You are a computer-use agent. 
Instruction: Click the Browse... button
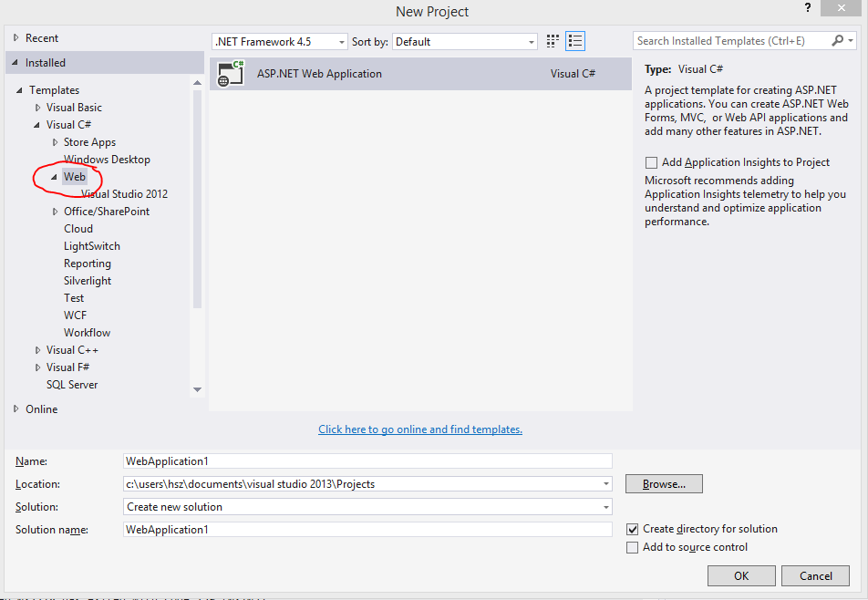(664, 484)
